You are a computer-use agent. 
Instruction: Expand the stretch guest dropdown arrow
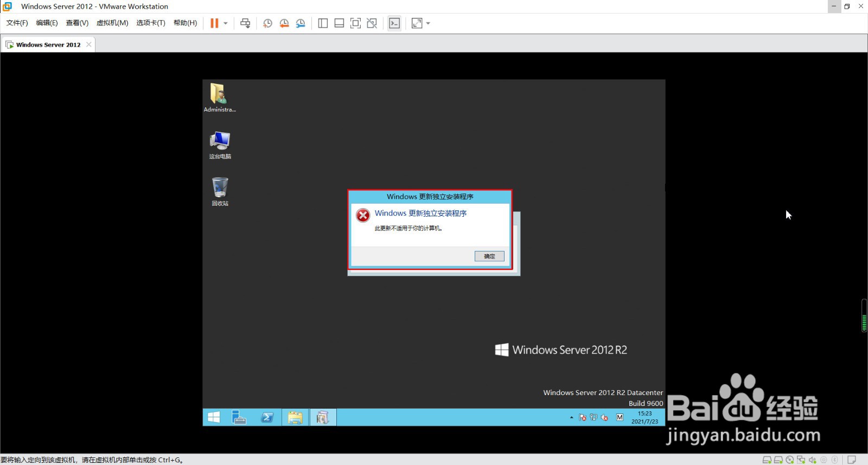pyautogui.click(x=428, y=23)
